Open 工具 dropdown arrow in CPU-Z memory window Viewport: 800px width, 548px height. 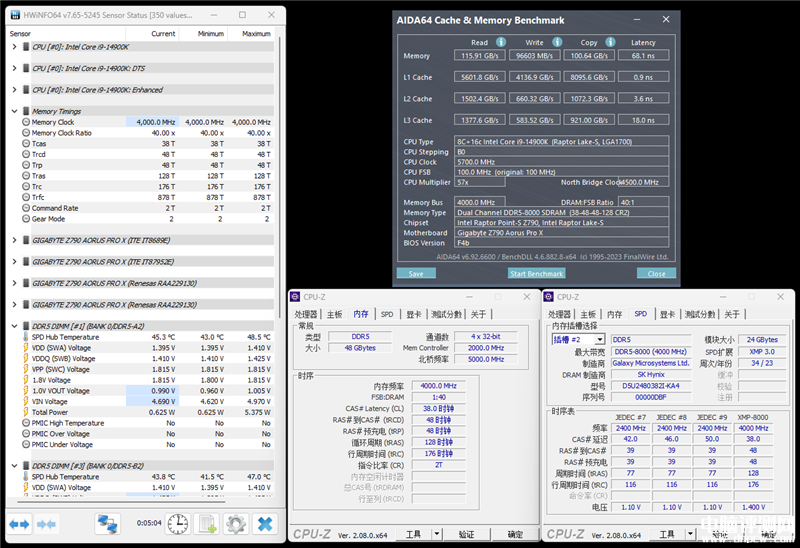[x=437, y=534]
